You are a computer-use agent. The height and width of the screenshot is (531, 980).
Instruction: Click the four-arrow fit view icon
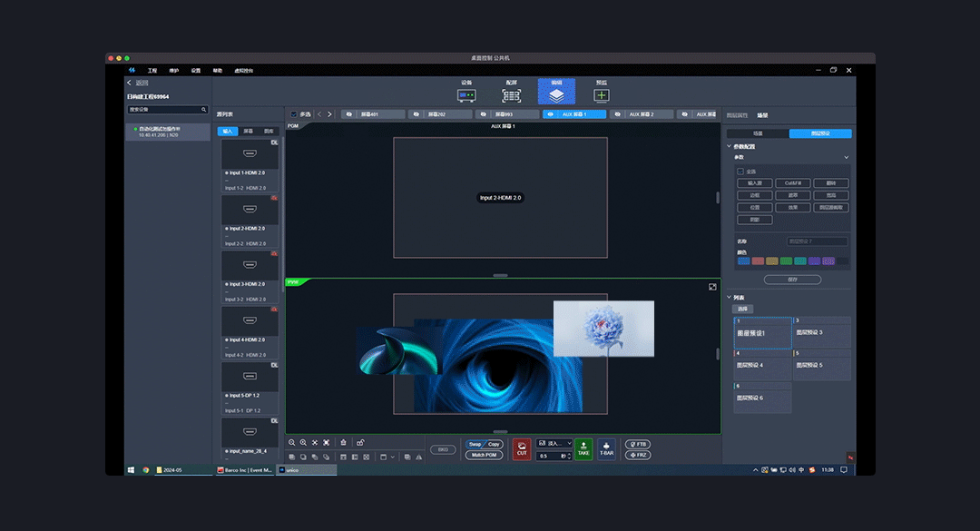pyautogui.click(x=315, y=443)
